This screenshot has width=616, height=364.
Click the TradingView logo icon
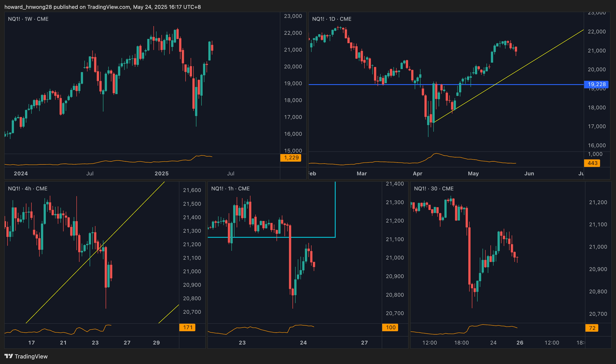pyautogui.click(x=9, y=356)
